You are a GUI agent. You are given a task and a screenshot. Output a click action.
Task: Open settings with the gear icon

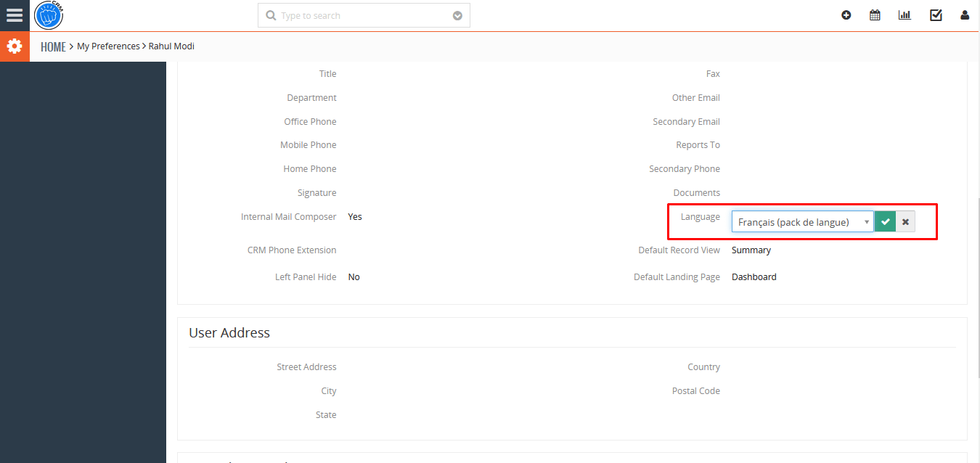pos(15,46)
